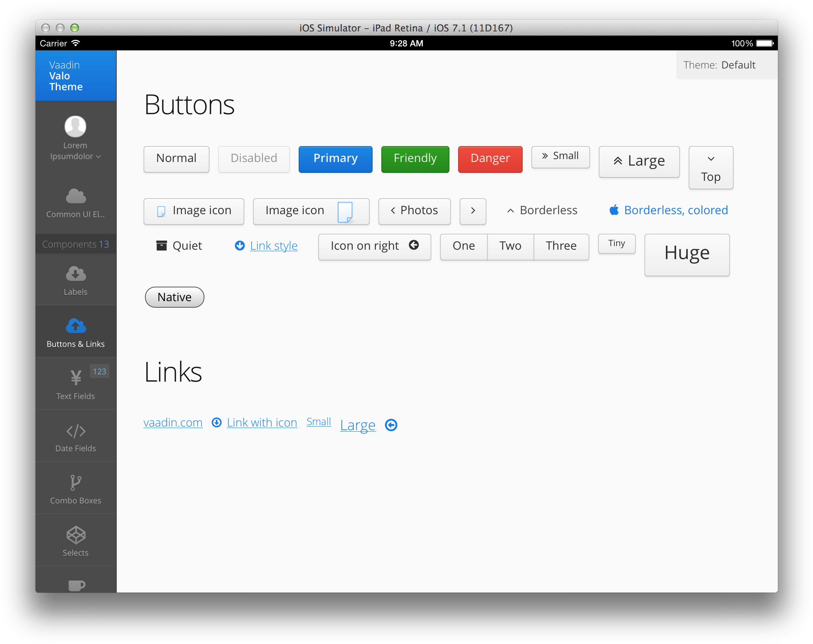Go to Date Fields code icon

tap(76, 431)
